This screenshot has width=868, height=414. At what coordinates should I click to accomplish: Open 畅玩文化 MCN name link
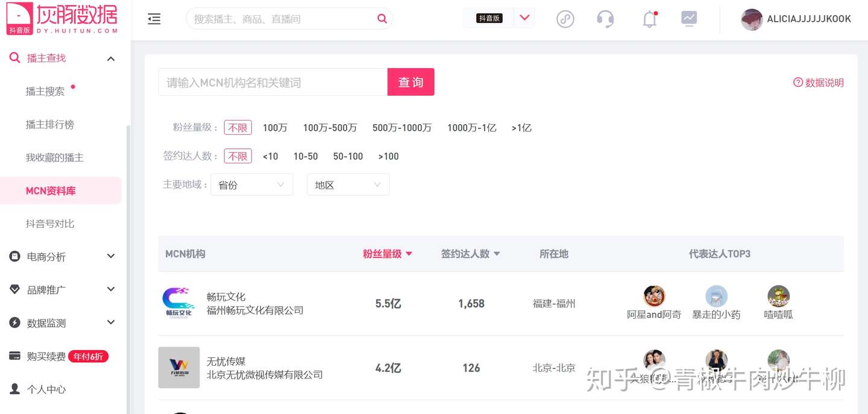(x=226, y=296)
